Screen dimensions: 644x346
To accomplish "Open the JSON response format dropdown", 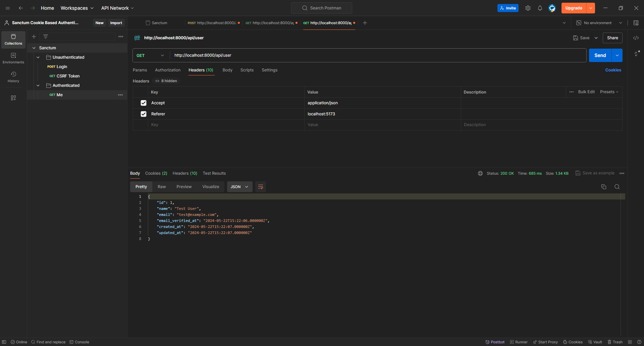I will click(239, 187).
